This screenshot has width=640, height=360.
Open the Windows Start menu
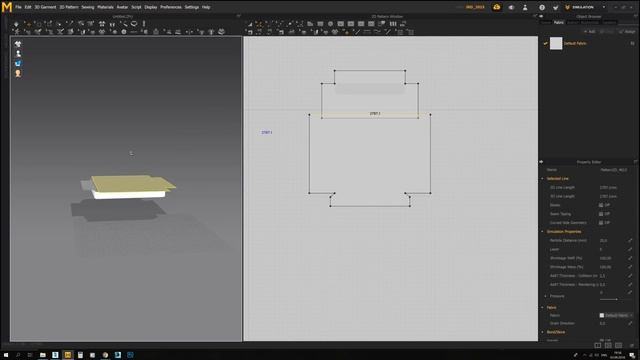pyautogui.click(x=7, y=355)
